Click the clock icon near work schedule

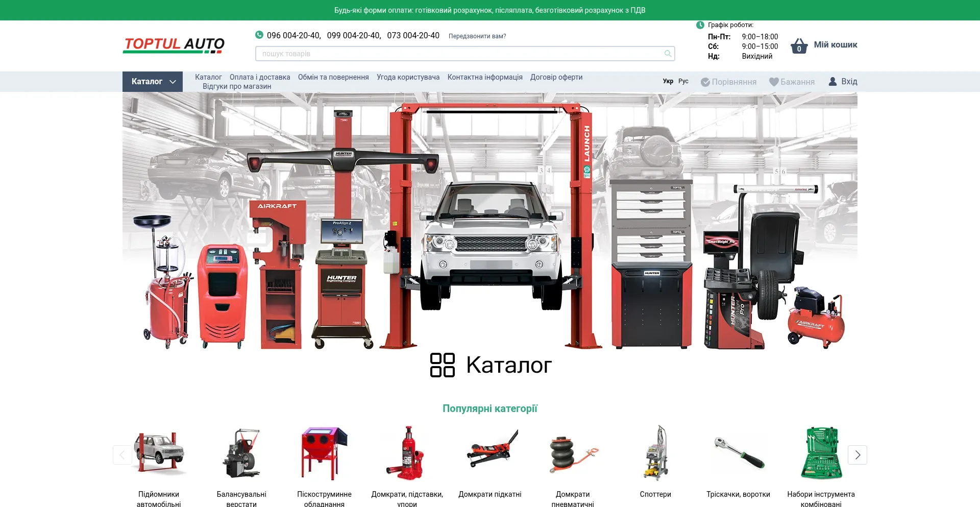(700, 25)
